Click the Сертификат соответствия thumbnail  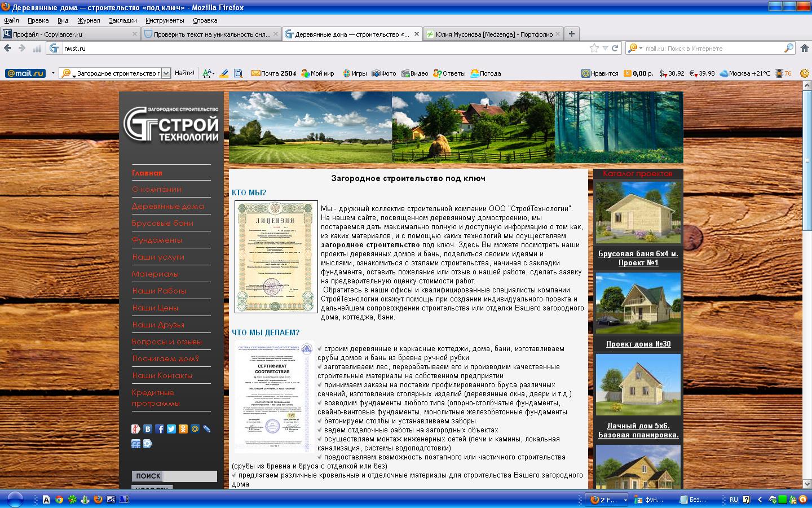pos(274,397)
